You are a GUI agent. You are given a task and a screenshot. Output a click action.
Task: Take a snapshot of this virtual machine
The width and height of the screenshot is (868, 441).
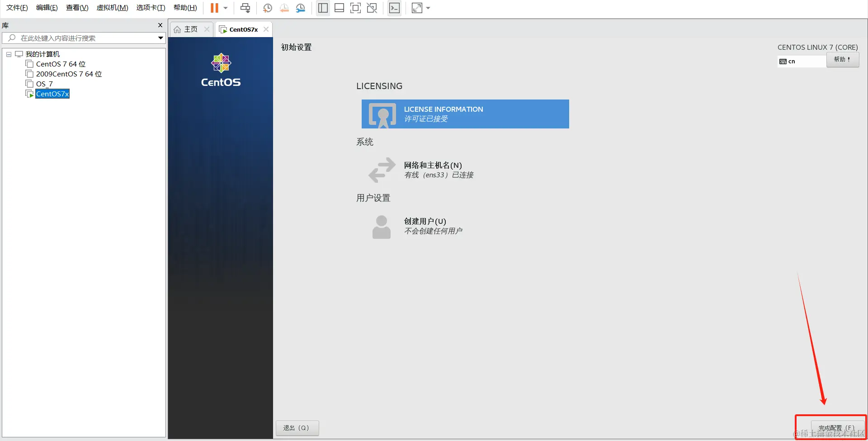point(268,8)
